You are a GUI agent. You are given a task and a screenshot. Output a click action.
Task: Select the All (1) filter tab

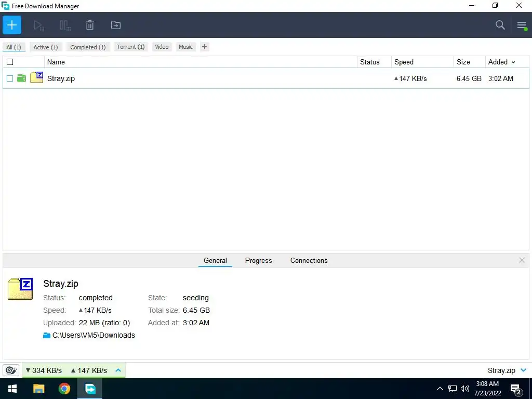(14, 47)
